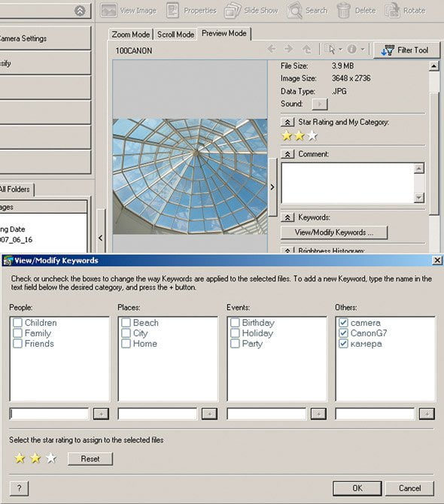Uncheck the CanonG7 keyword

click(x=343, y=333)
